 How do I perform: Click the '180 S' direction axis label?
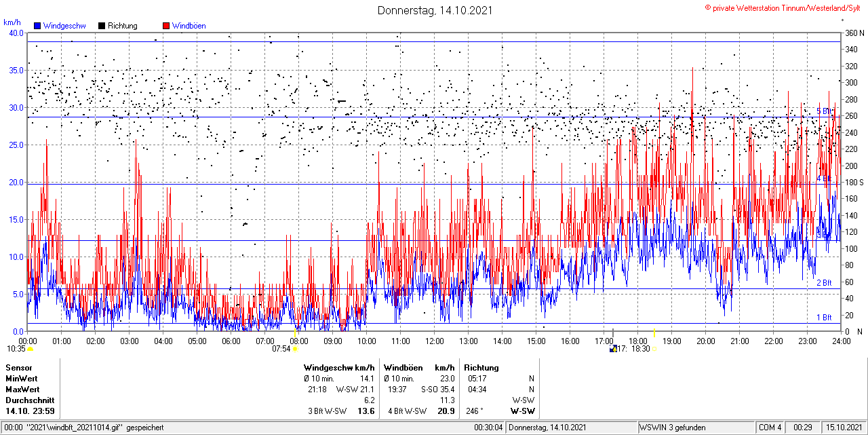[853, 182]
